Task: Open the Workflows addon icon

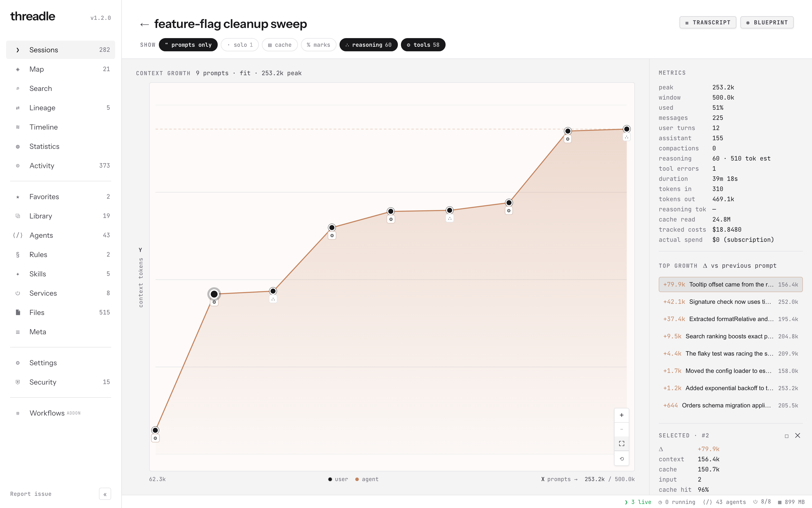Action: pyautogui.click(x=18, y=413)
